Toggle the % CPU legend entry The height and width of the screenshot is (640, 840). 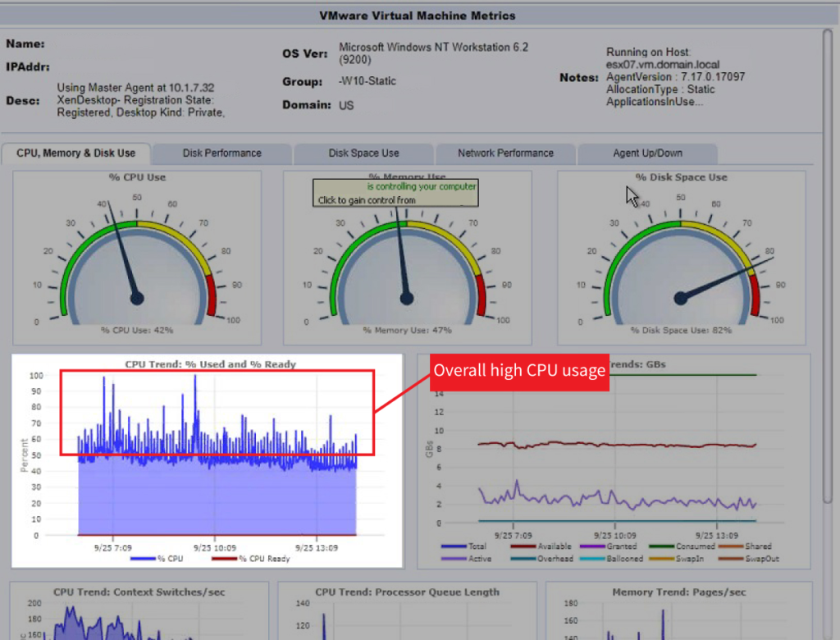(157, 559)
